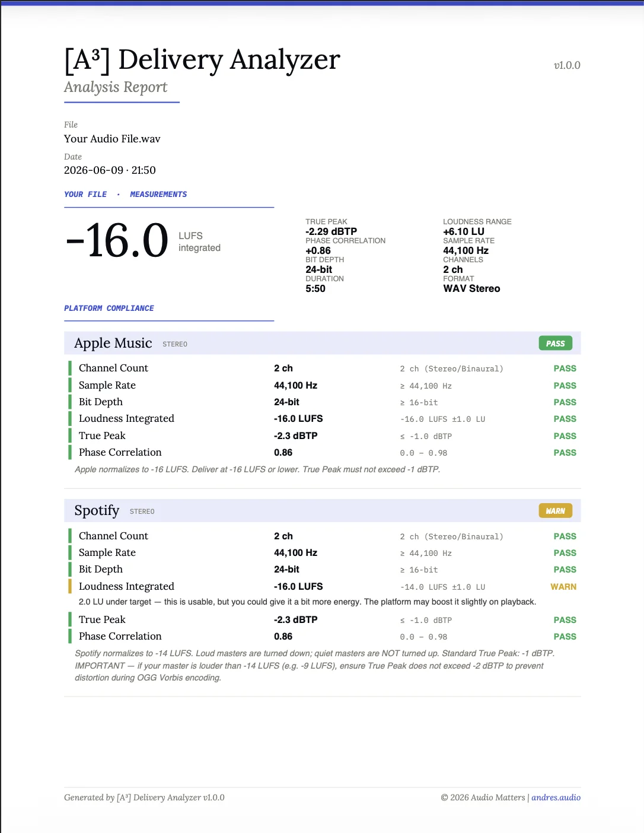Viewport: 644px width, 833px height.
Task: Select the True Peak value -2.29 dBTP
Action: point(331,231)
